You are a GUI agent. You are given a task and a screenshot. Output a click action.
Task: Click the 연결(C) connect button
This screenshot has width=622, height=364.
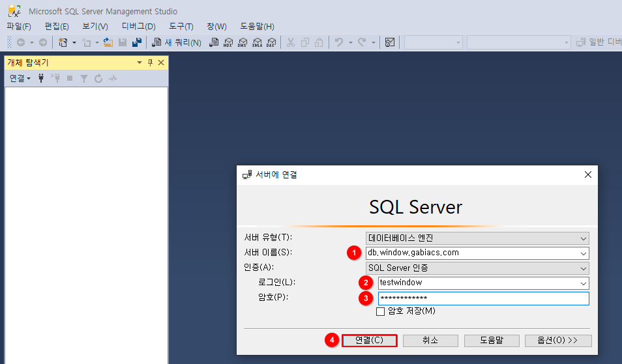click(x=369, y=341)
